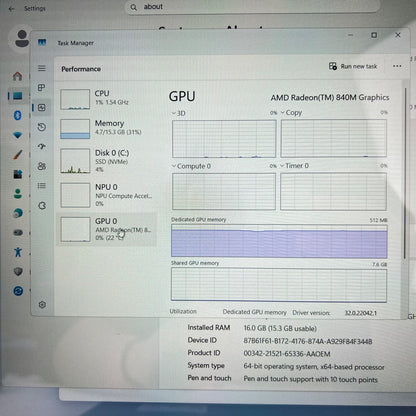Image resolution: width=416 pixels, height=416 pixels.
Task: Click the Task Manager app icon in title bar
Action: [x=42, y=42]
